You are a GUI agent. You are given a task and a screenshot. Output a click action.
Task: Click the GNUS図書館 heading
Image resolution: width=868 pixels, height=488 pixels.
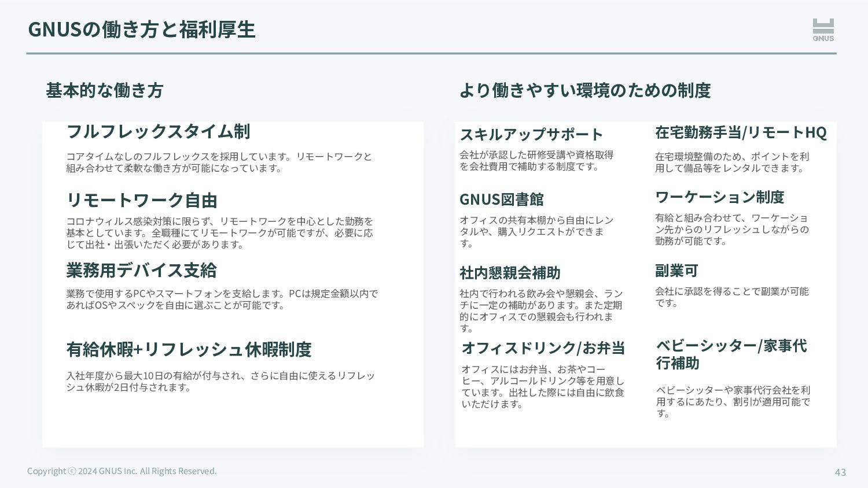(x=502, y=199)
